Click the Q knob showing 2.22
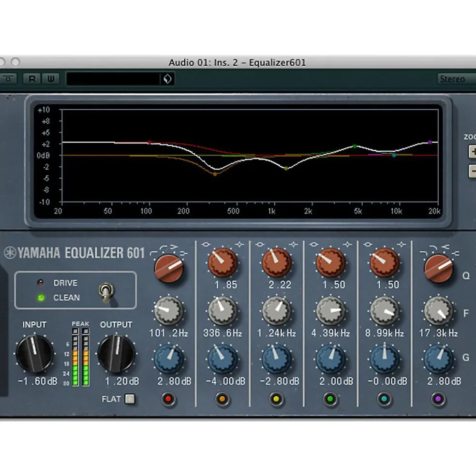Screen dimensions: 476x476 [276, 262]
